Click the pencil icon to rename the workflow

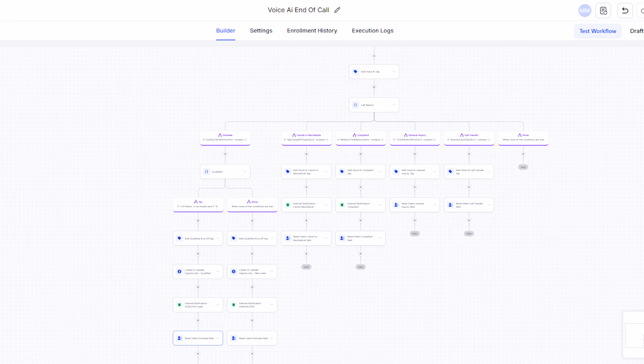point(337,10)
